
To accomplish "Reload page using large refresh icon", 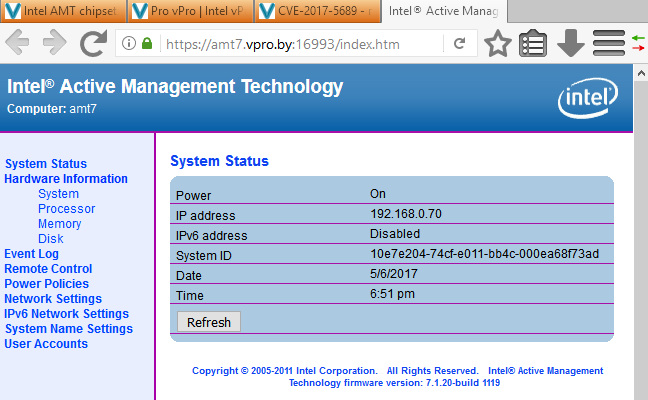I will click(x=93, y=43).
